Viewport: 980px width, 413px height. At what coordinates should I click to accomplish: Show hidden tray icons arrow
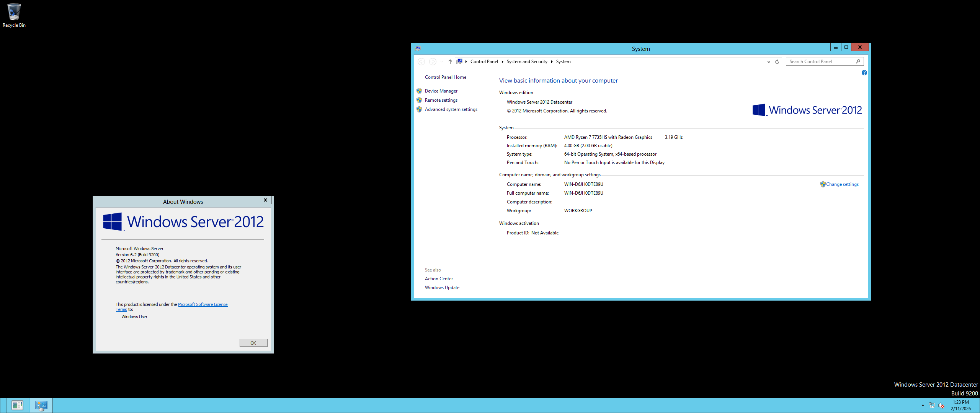click(x=923, y=405)
